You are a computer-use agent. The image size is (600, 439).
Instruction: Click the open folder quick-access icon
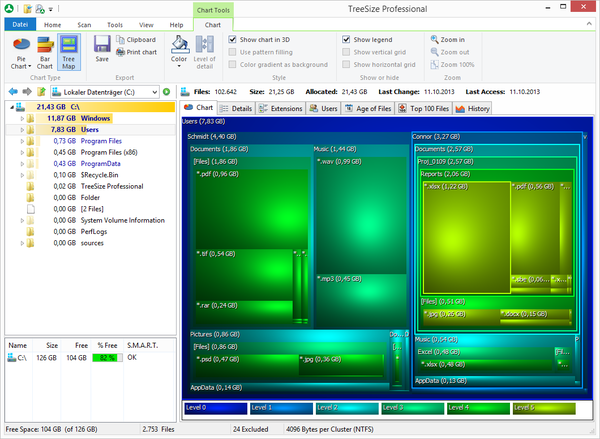click(x=27, y=8)
